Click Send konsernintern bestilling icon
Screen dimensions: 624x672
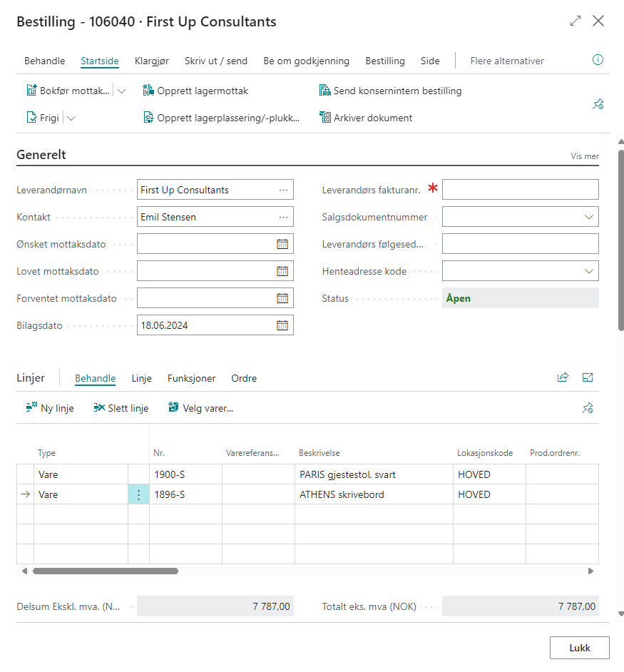[325, 91]
